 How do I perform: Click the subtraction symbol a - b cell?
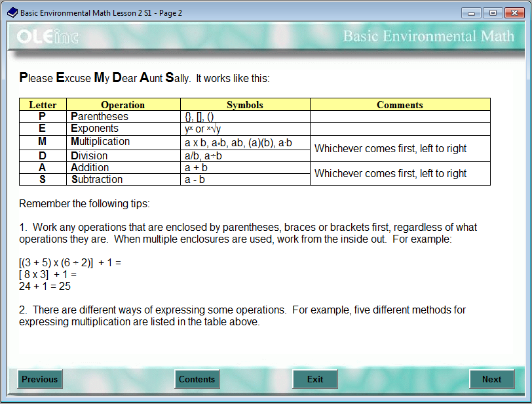point(244,179)
